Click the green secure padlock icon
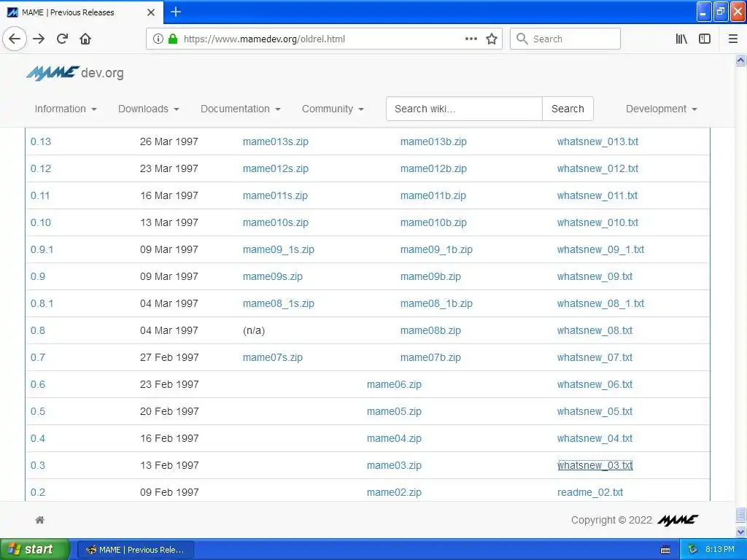The image size is (747, 560). click(x=173, y=39)
